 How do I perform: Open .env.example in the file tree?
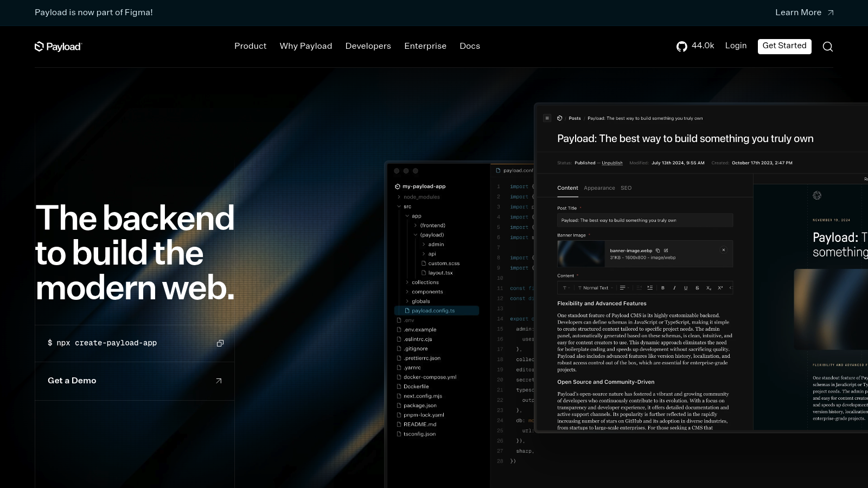[417, 330]
